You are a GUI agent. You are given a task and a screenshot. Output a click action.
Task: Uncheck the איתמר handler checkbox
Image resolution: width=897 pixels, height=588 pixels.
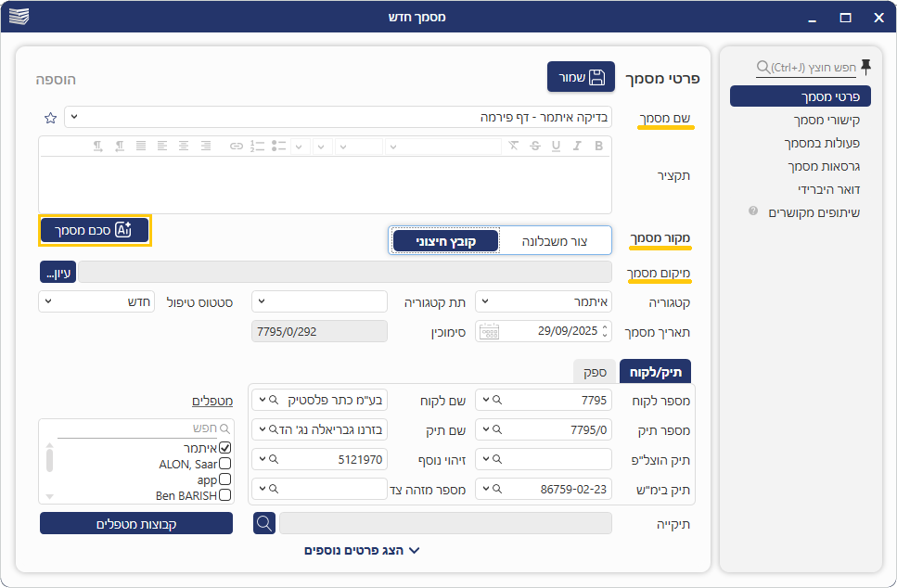point(224,448)
